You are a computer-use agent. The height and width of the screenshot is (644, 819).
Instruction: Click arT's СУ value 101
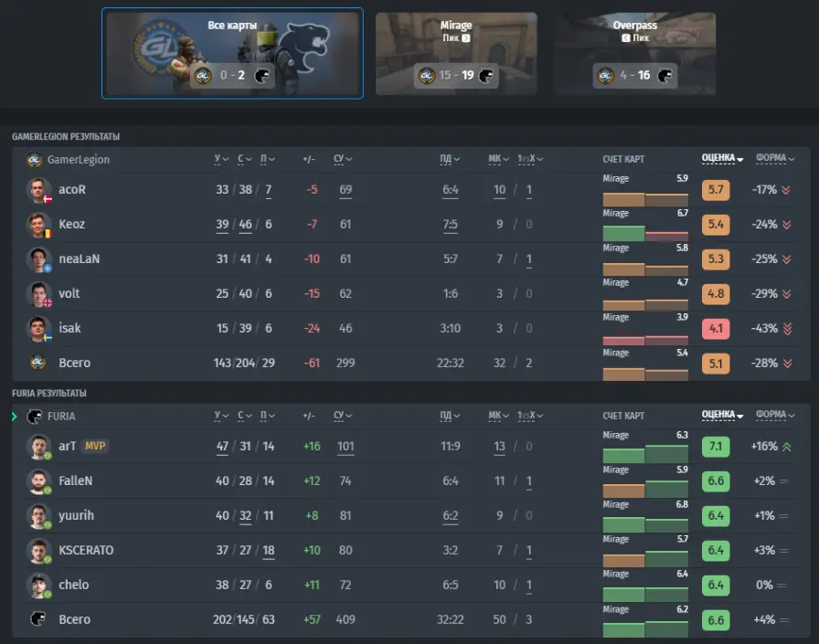(346, 446)
